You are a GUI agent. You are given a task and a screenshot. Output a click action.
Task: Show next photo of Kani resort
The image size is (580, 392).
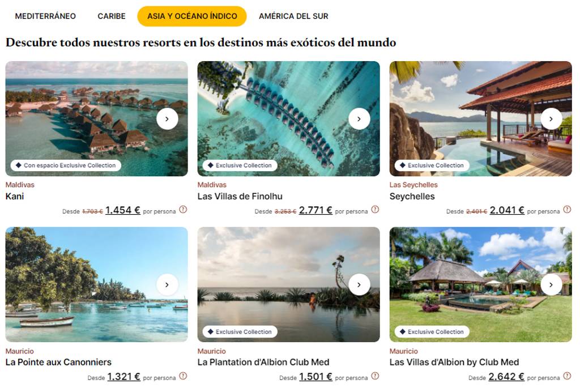pyautogui.click(x=167, y=119)
